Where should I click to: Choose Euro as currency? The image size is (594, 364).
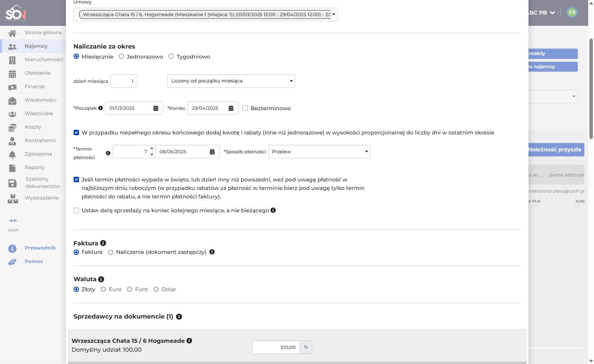click(x=103, y=289)
